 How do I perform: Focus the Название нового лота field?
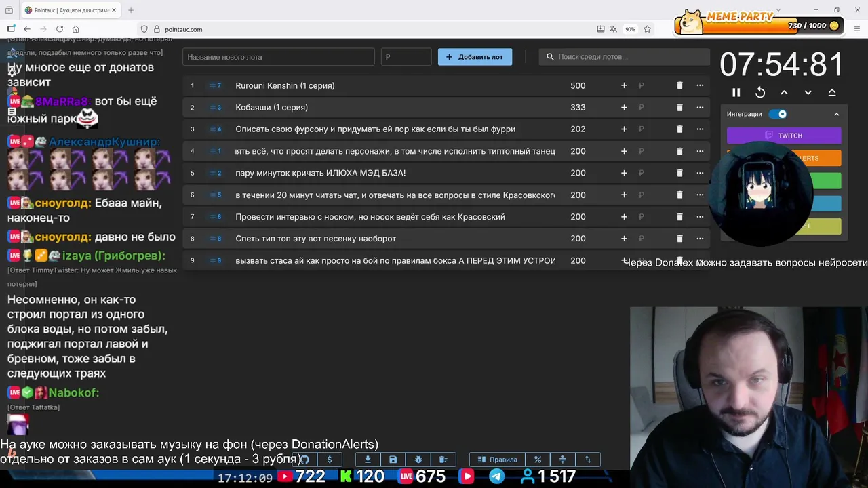279,57
